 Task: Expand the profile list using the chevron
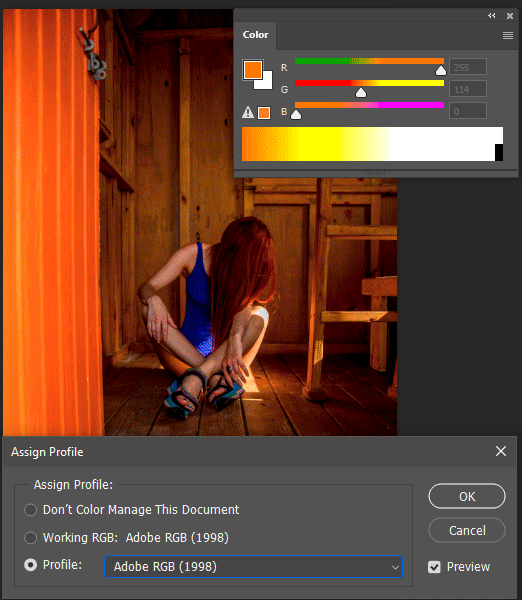point(395,567)
